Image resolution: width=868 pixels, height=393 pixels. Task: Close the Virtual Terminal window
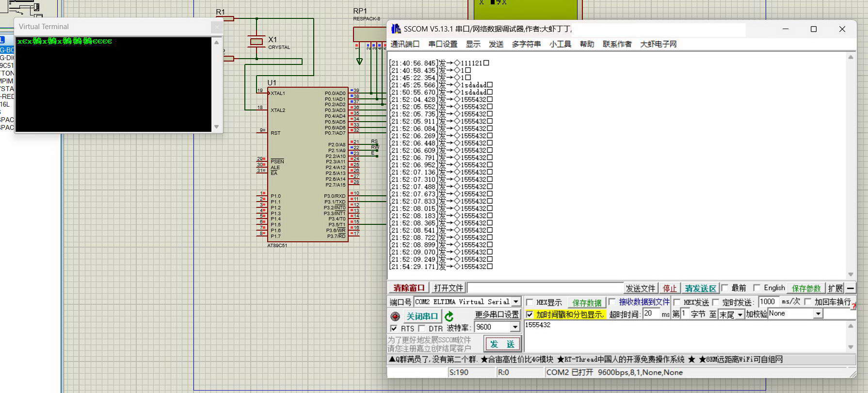pos(217,27)
